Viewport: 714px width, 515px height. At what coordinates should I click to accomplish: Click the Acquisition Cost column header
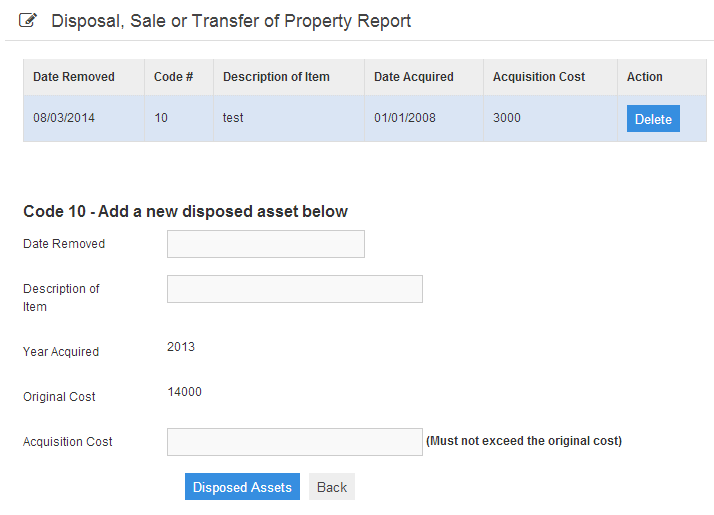coord(539,77)
